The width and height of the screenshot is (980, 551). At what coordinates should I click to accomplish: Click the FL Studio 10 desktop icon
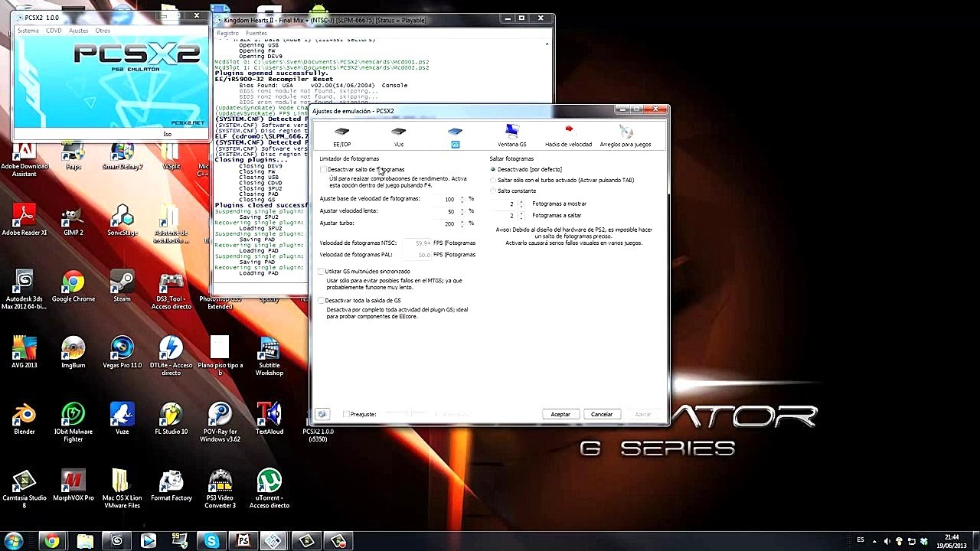click(x=171, y=419)
